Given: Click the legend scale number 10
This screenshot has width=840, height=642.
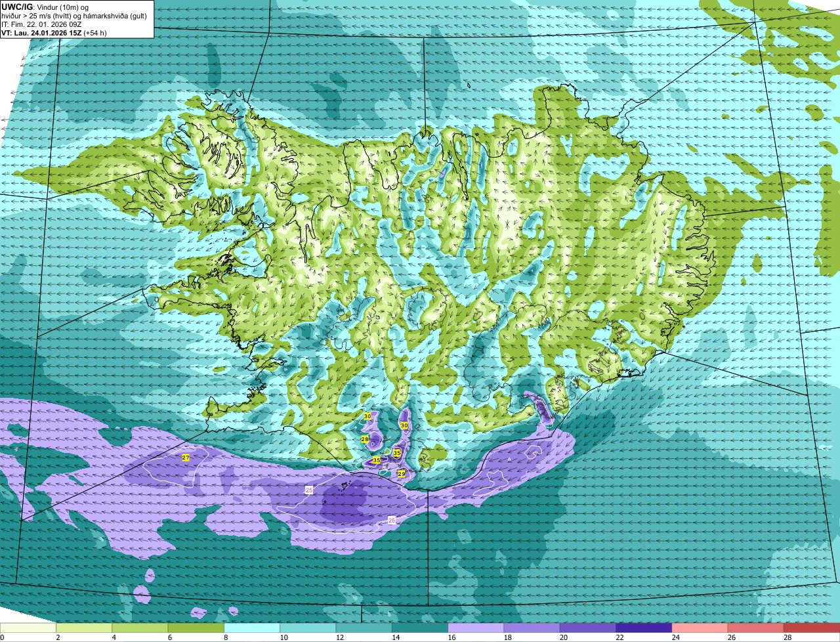Looking at the screenshot, I should point(283,637).
